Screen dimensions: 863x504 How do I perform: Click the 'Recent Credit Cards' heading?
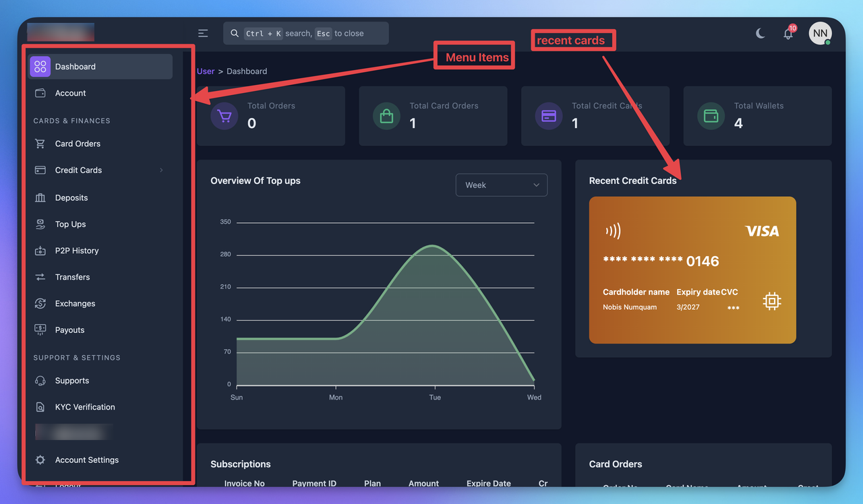coord(633,181)
